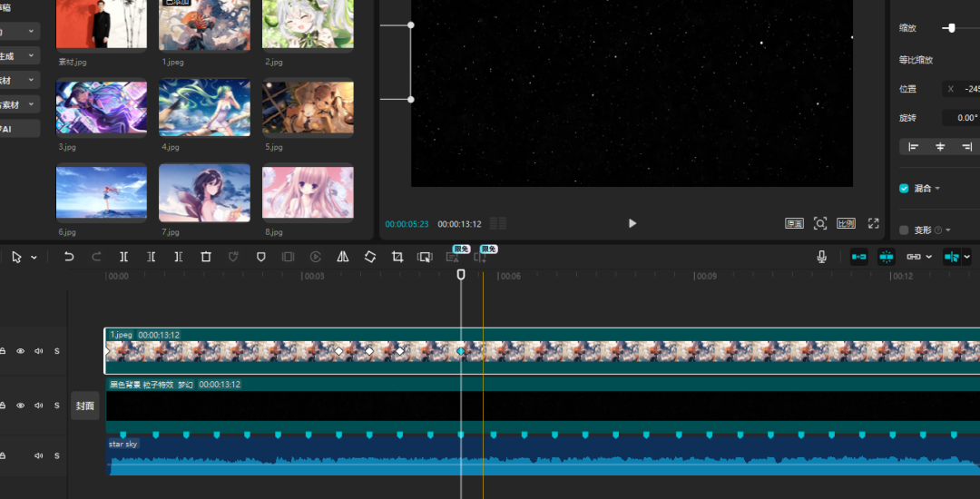Viewport: 980px width, 499px height.
Task: Click the rotate icon in timeline toolbar
Action: coord(370,257)
